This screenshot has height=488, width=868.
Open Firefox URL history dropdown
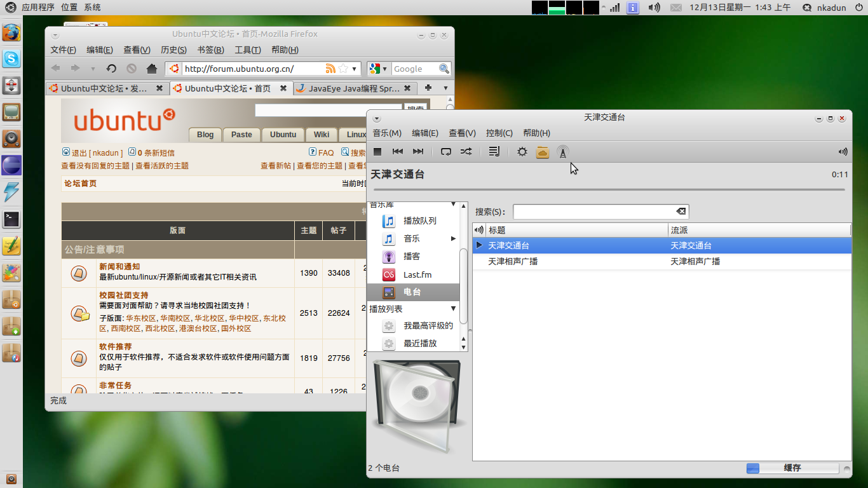pyautogui.click(x=355, y=69)
